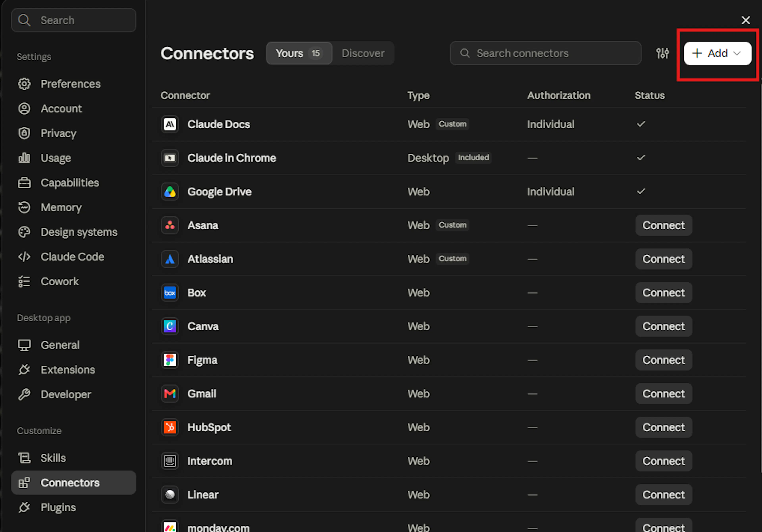Click the Claude Docs connector icon

pos(170,124)
